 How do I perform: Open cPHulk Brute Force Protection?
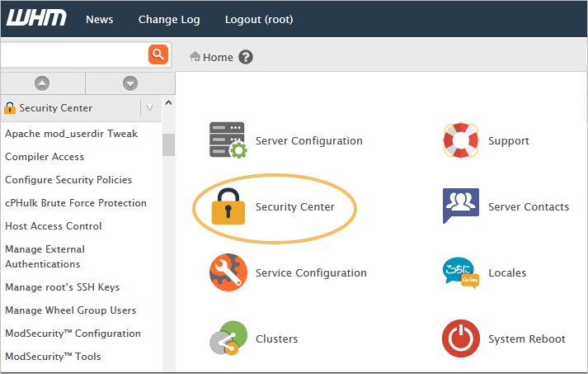click(76, 203)
